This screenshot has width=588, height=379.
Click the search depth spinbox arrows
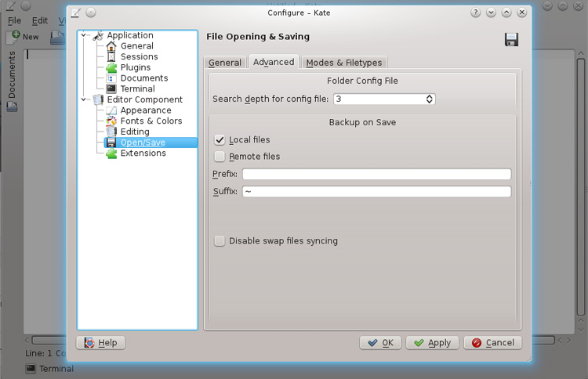(430, 99)
